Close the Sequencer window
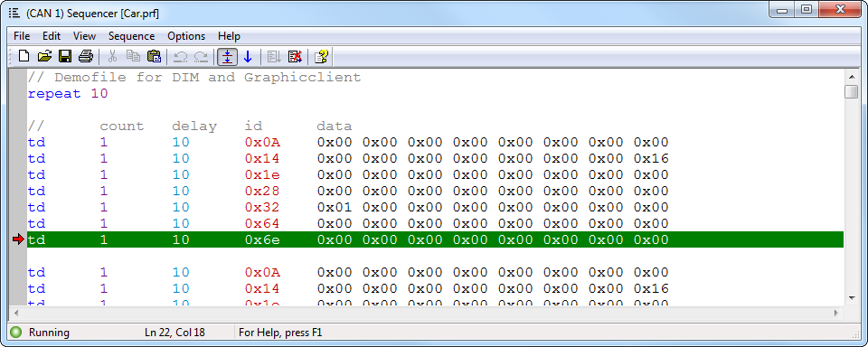Viewport: 868px width, 347px height. (839, 9)
